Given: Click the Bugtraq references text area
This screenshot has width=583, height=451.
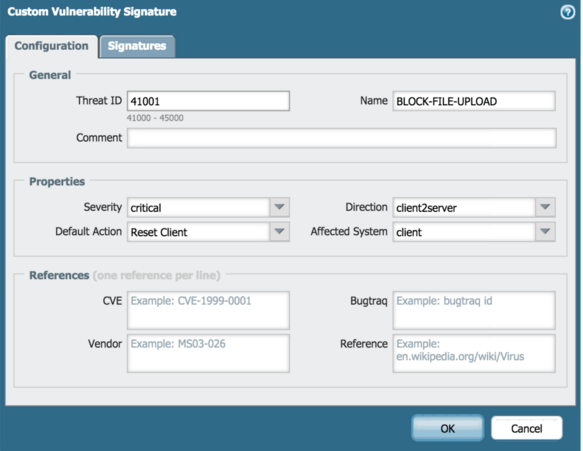Looking at the screenshot, I should 474,310.
